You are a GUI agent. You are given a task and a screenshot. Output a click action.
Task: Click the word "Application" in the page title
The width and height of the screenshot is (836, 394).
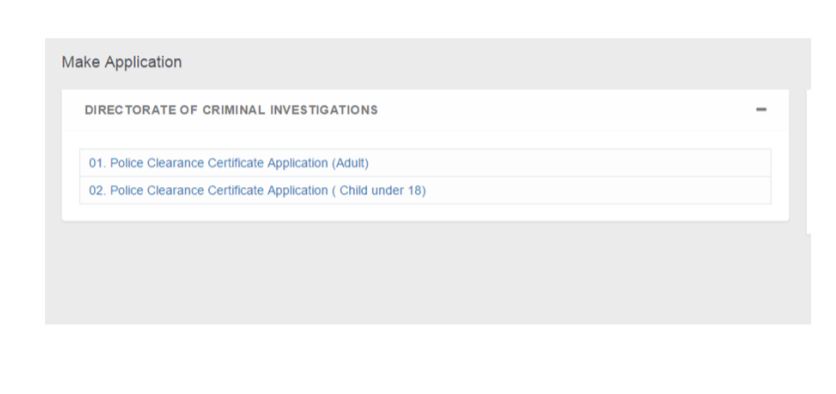coord(143,62)
